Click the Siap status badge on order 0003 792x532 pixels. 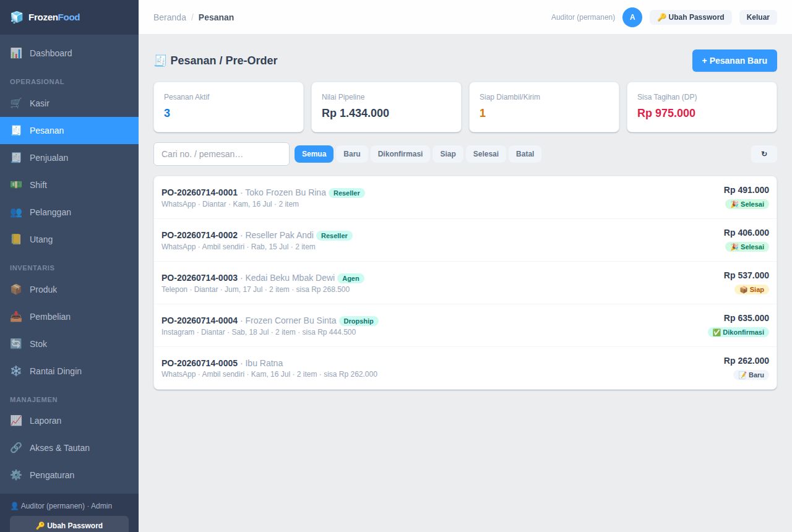point(752,290)
